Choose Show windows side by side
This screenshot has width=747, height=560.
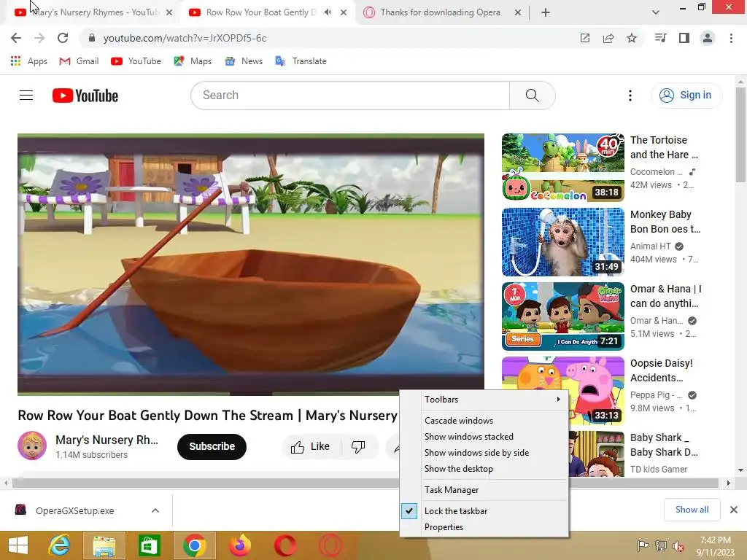coord(484,453)
